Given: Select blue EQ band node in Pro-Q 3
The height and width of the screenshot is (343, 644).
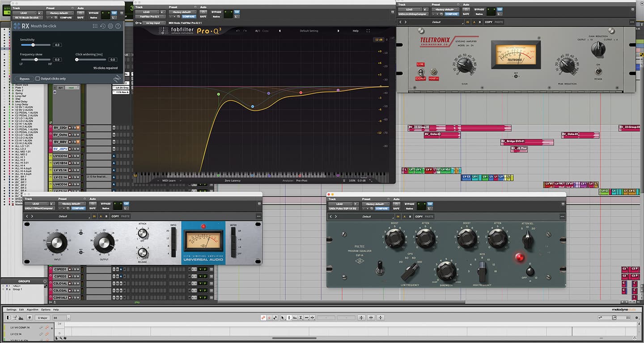Looking at the screenshot, I should point(253,107).
